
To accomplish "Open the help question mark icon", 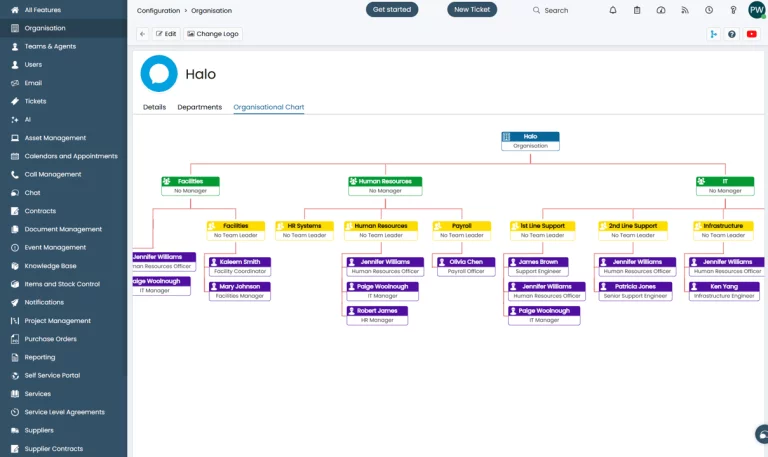I will tap(732, 34).
